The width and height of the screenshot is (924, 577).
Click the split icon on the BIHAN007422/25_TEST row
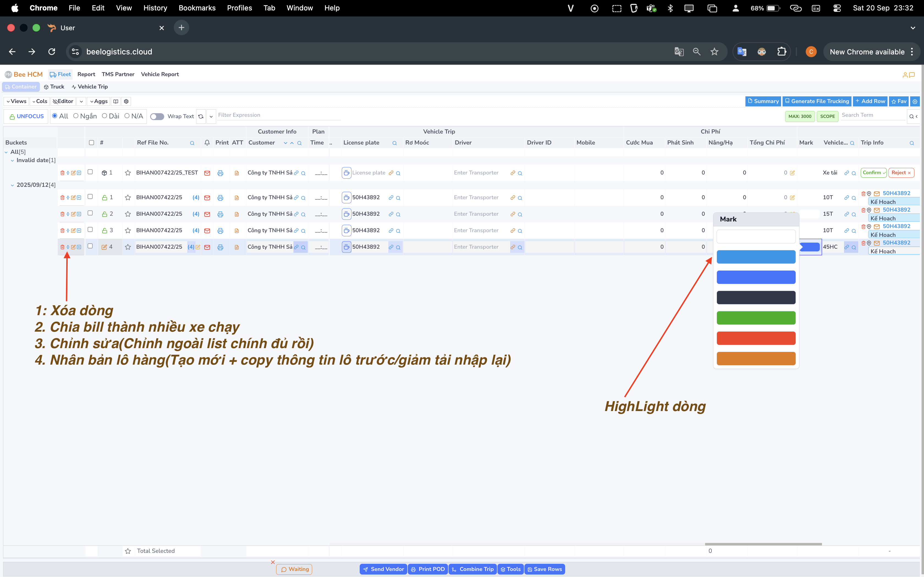tap(68, 173)
